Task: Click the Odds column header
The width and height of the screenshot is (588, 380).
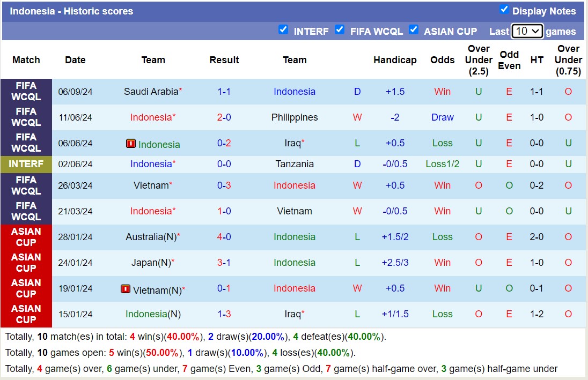Action: click(x=442, y=60)
